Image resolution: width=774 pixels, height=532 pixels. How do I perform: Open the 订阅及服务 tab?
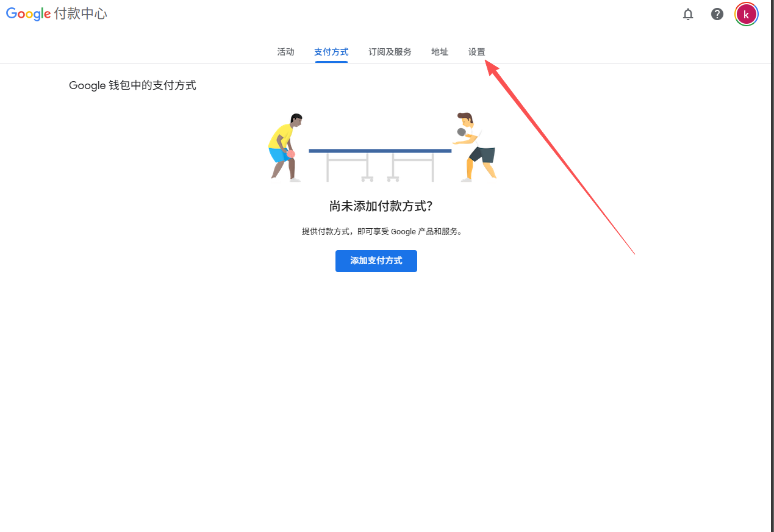(x=390, y=52)
